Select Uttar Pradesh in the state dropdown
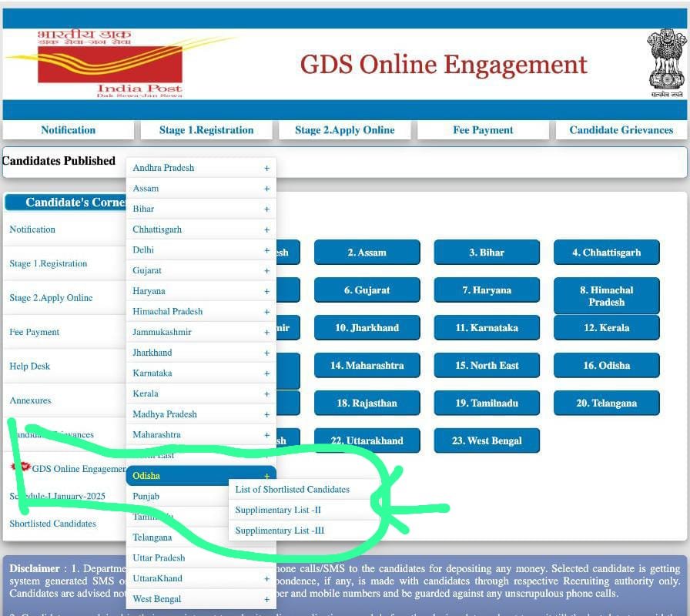Screen dimensions: 690x616 tap(201, 558)
